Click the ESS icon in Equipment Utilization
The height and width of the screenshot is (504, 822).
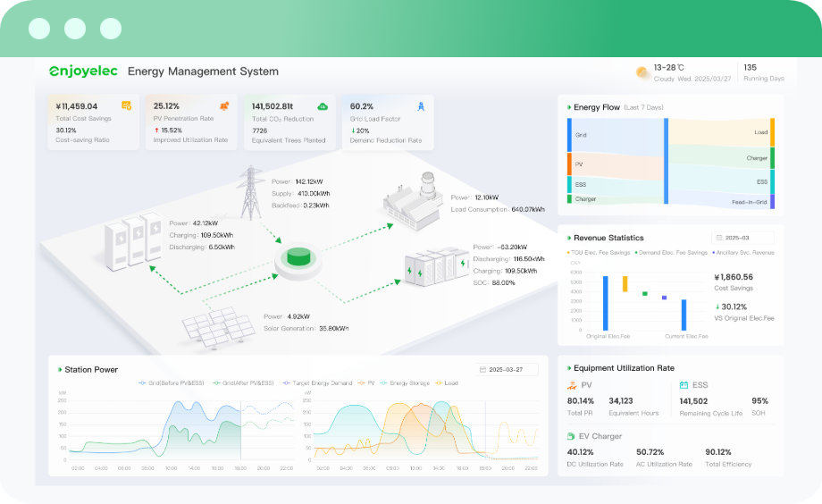tap(684, 385)
